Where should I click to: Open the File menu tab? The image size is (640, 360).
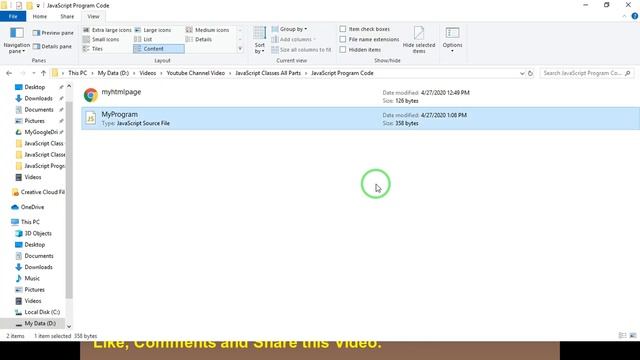(13, 16)
